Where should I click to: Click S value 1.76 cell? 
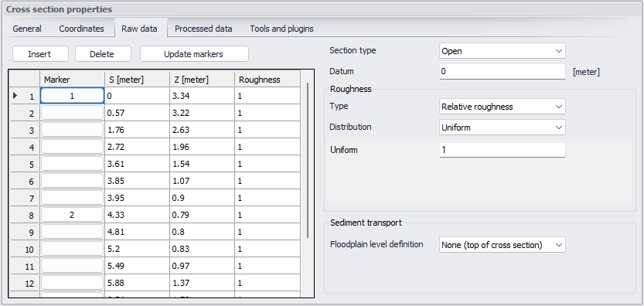[137, 130]
